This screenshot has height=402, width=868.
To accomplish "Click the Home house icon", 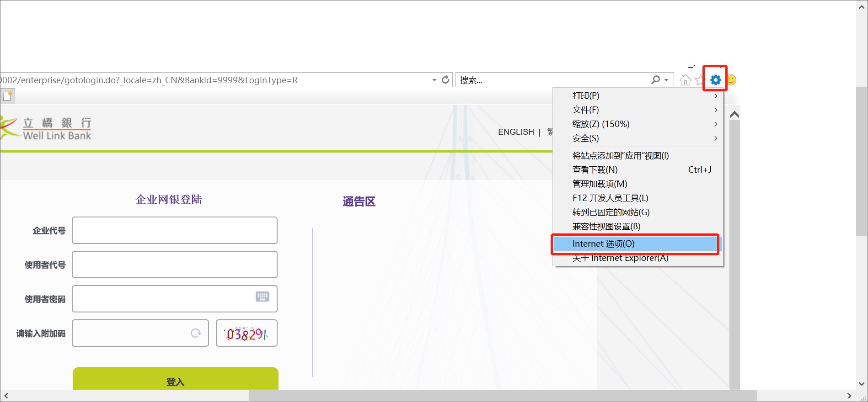I will tap(685, 80).
